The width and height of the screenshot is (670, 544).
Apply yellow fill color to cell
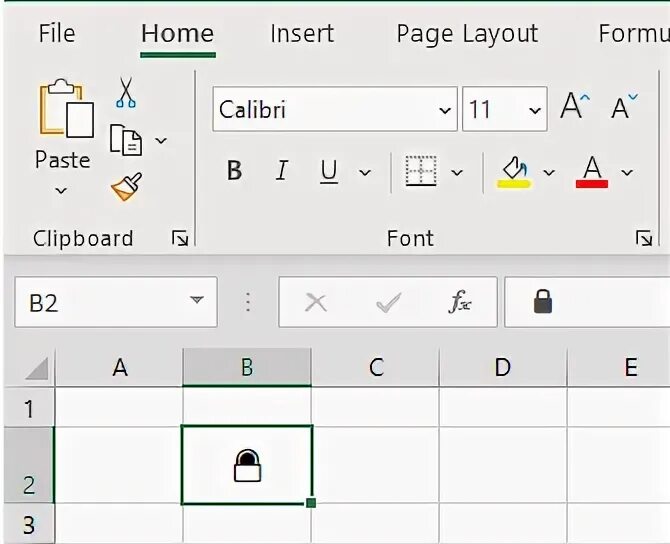[514, 171]
